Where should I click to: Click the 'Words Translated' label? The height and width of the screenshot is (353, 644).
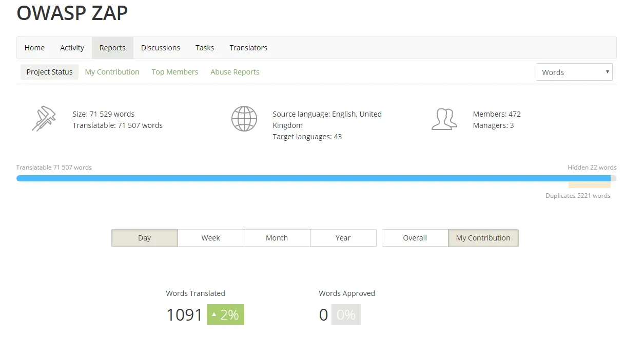[x=196, y=293]
